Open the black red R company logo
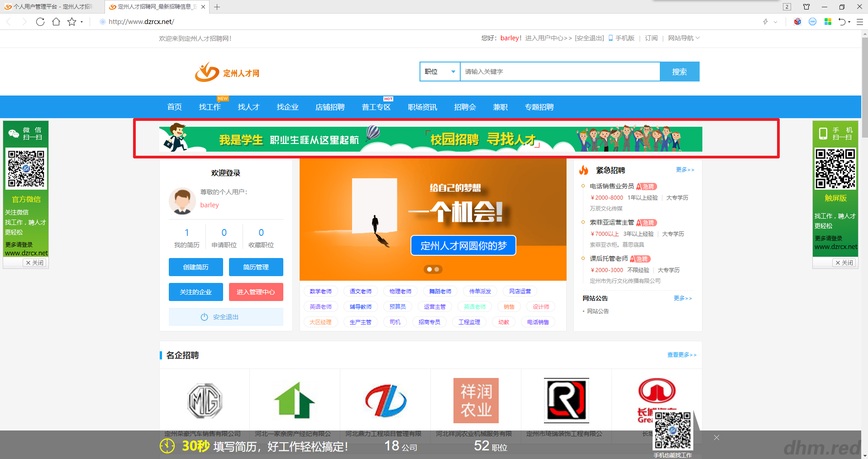The height and width of the screenshot is (459, 868). tap(567, 401)
